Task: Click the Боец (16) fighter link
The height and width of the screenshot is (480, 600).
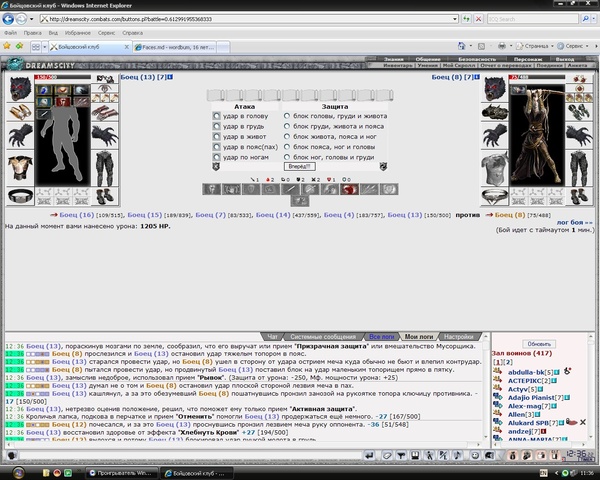Action: (x=76, y=215)
